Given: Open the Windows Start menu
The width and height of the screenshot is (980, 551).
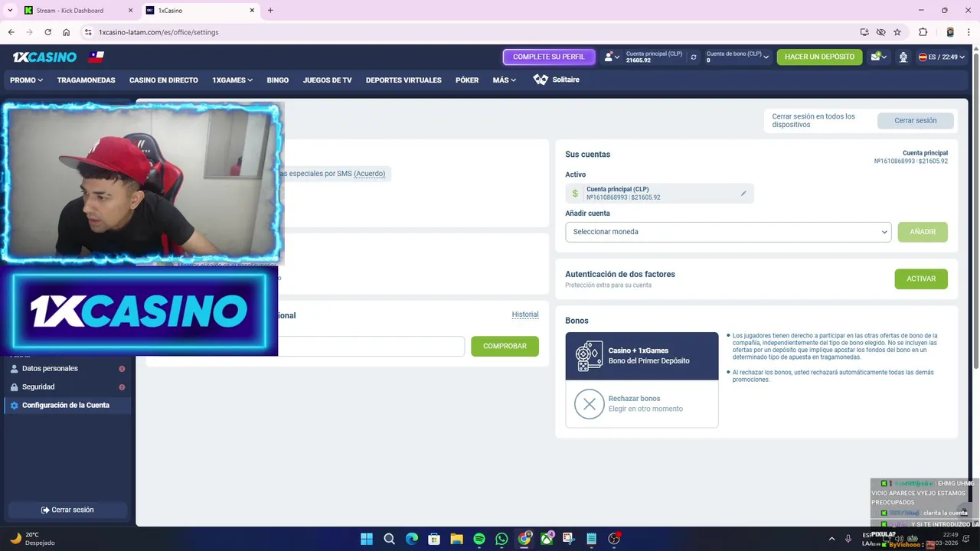Looking at the screenshot, I should (367, 539).
